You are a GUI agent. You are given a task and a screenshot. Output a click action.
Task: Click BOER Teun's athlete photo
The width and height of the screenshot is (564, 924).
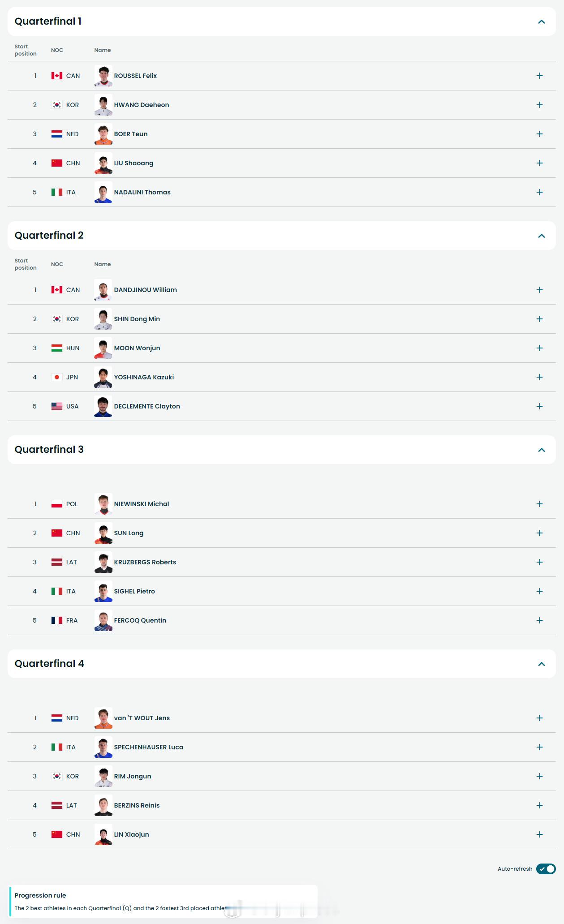pos(103,134)
